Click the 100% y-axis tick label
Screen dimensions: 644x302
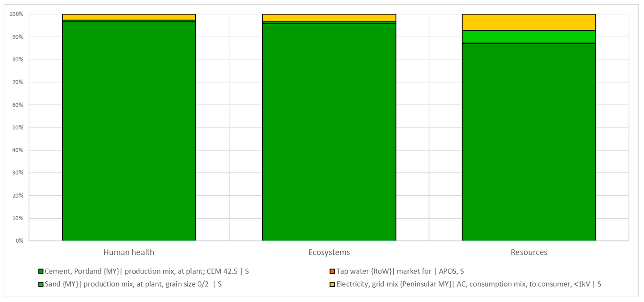pyautogui.click(x=17, y=14)
